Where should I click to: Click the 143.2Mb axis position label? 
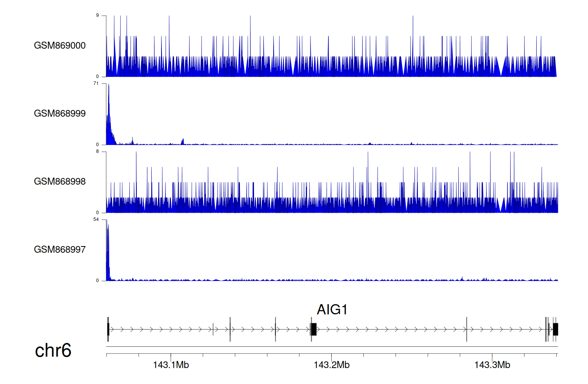(332, 365)
